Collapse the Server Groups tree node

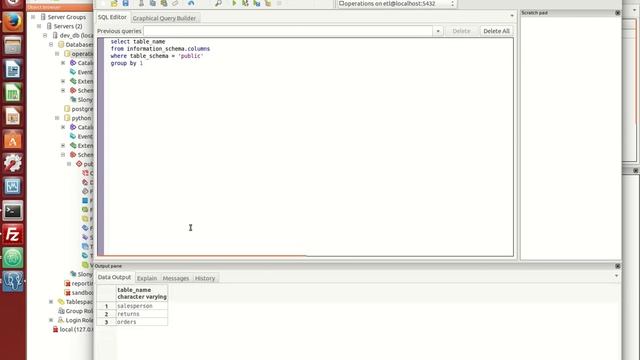33,17
